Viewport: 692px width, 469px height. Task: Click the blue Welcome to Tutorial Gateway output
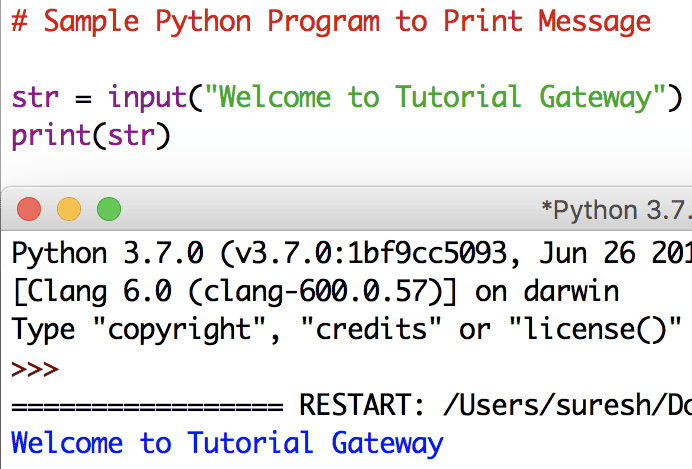(x=226, y=442)
